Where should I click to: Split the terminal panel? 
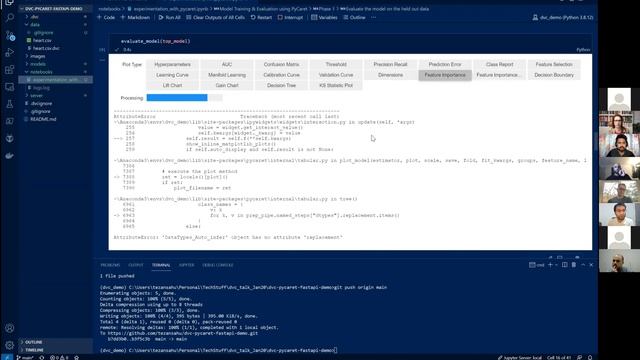[x=564, y=265]
